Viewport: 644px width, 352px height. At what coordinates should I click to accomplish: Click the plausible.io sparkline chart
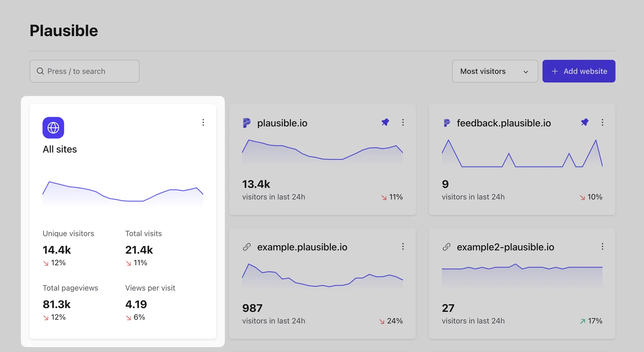coord(322,152)
